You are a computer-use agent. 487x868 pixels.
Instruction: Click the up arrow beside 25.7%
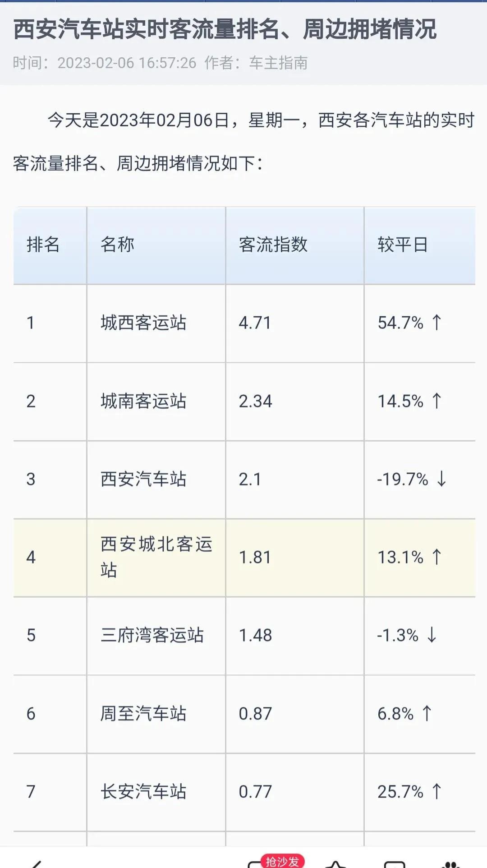tap(436, 792)
